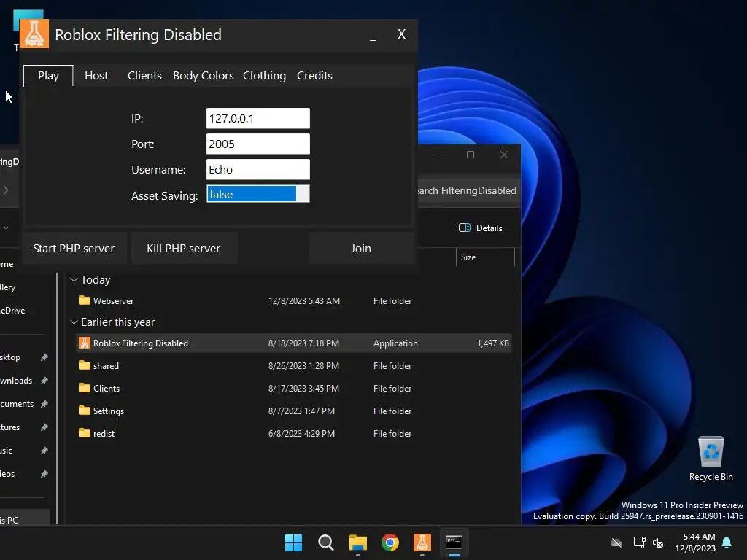The image size is (747, 560).
Task: Close the Roblox Filtering Disabled launcher
Action: click(402, 34)
